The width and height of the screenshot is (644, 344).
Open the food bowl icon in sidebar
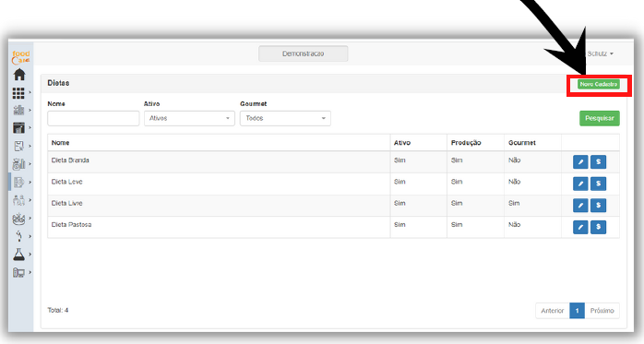[18, 219]
